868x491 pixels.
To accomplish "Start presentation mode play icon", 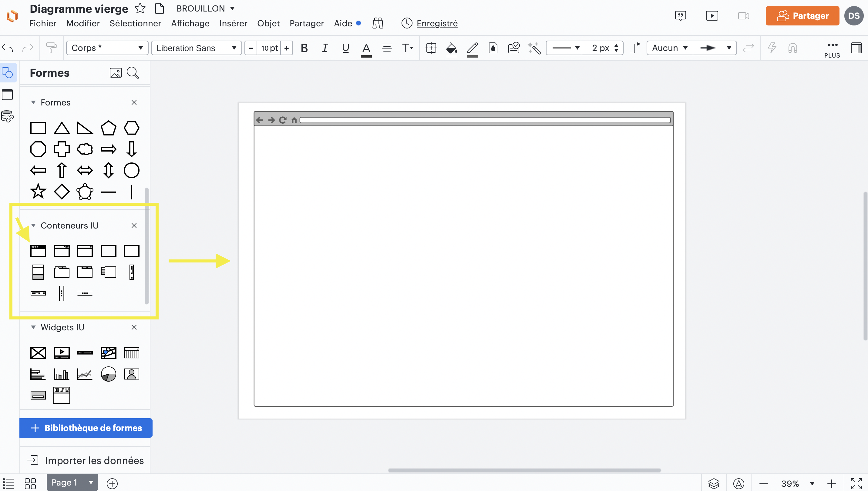I will pyautogui.click(x=712, y=15).
